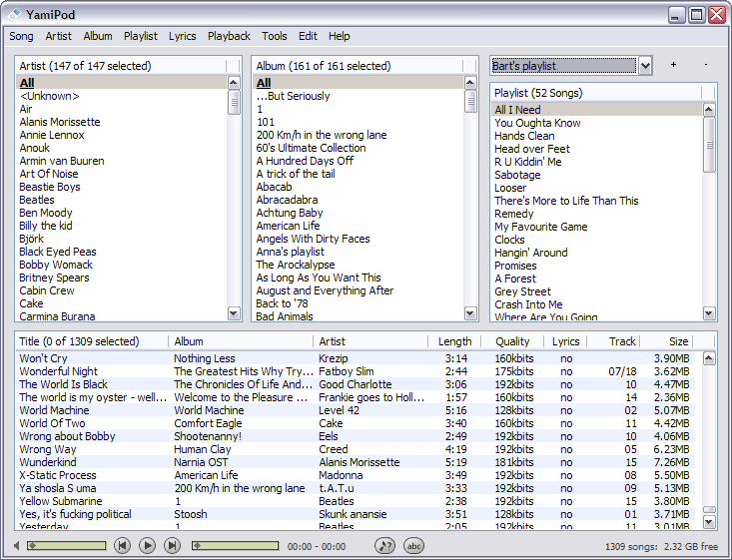Click the minus remove playlist button
Screen dimensions: 732x560
tap(705, 65)
